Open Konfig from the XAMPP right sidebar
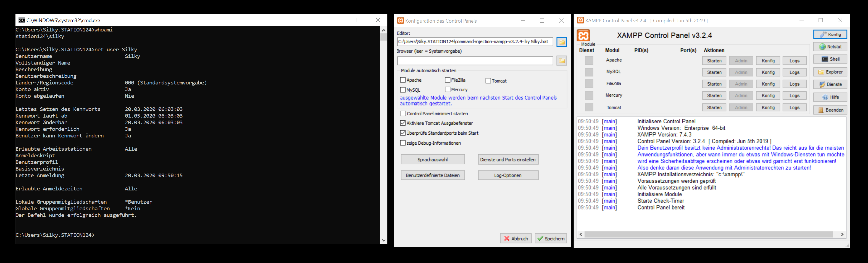The image size is (868, 263). (830, 34)
